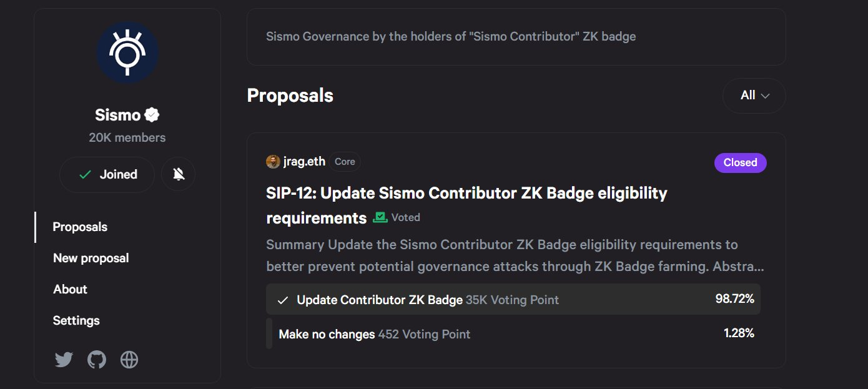Click jrag.eth's avatar picture
This screenshot has width=868, height=389.
[x=273, y=162]
